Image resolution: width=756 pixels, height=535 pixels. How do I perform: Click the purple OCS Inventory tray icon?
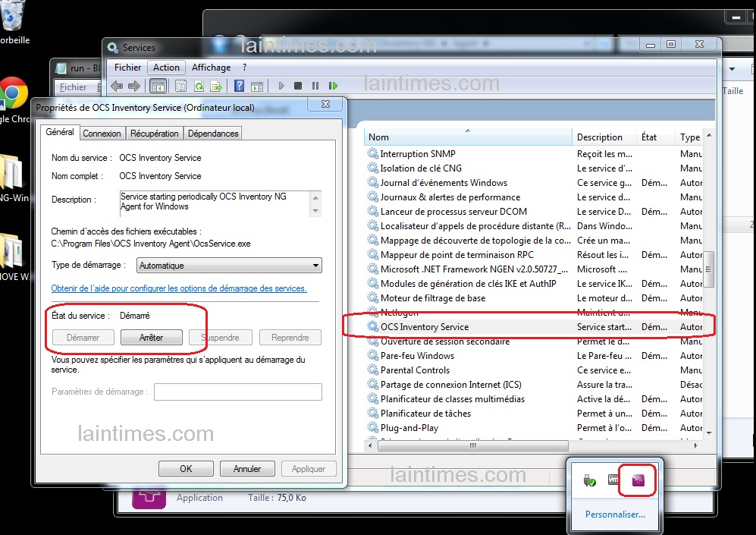(638, 480)
